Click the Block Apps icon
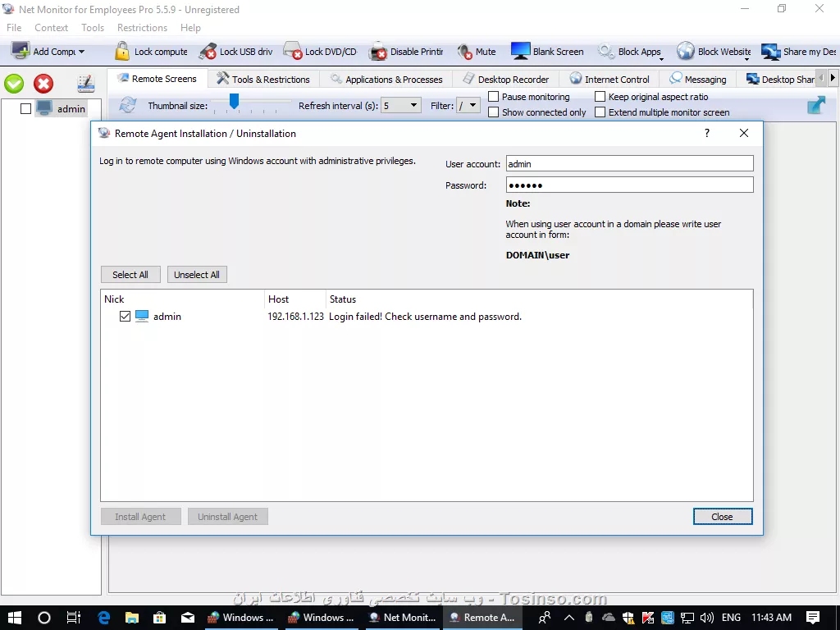 click(x=606, y=52)
